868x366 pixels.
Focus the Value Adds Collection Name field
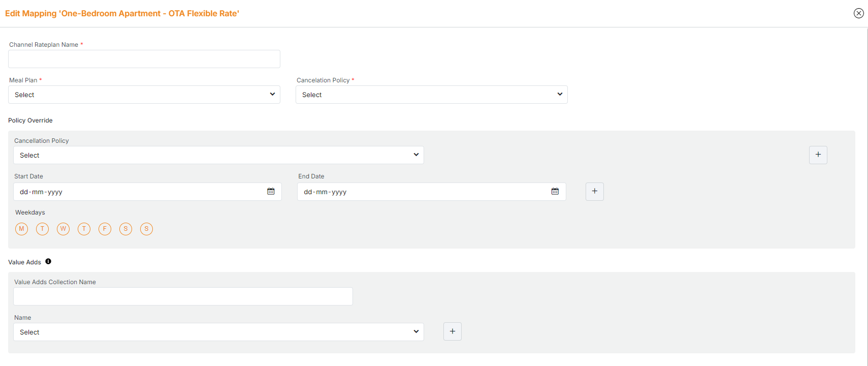click(183, 296)
